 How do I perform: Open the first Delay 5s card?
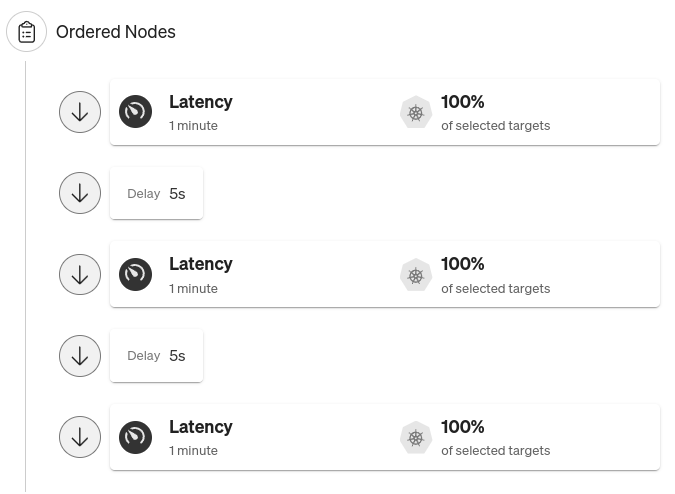tap(157, 193)
